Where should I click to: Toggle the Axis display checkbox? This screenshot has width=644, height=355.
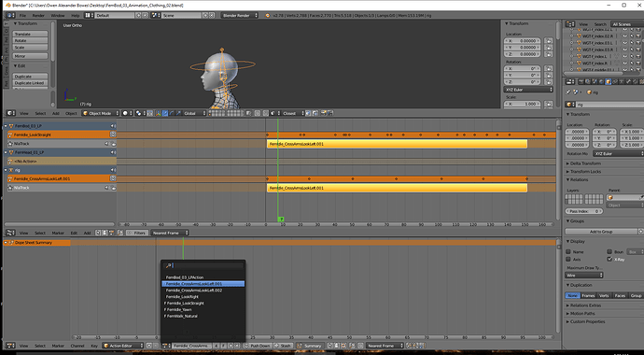pyautogui.click(x=568, y=260)
